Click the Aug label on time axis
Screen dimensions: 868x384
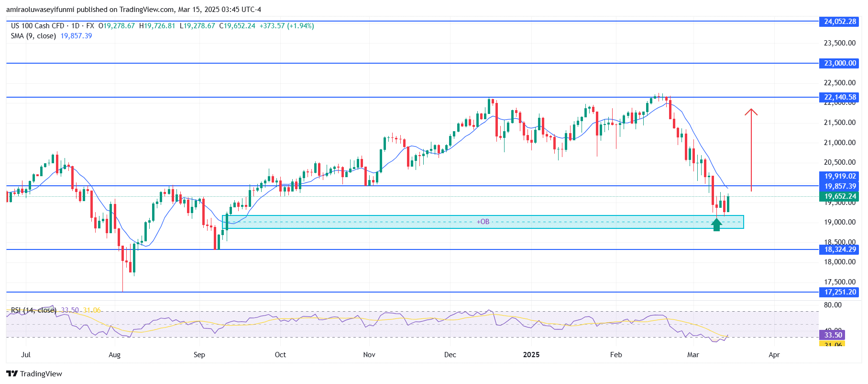(x=115, y=355)
